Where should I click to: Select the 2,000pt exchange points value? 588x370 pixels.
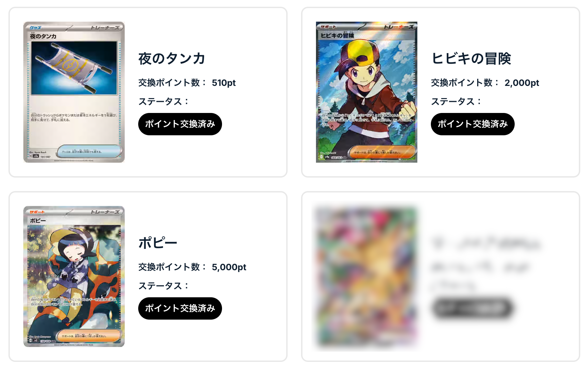[522, 83]
